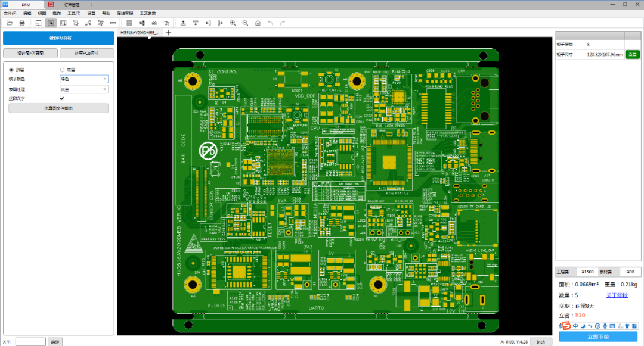The width and height of the screenshot is (644, 346).
Task: Open the 帮助 menu
Action: (x=106, y=13)
